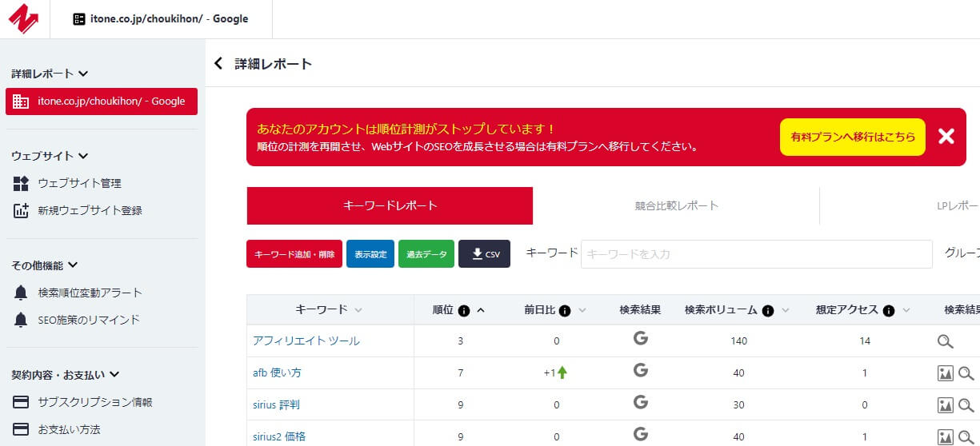980x446 pixels.
Task: Click the magnifier icon in sirius2 価格 row
Action: tap(966, 437)
